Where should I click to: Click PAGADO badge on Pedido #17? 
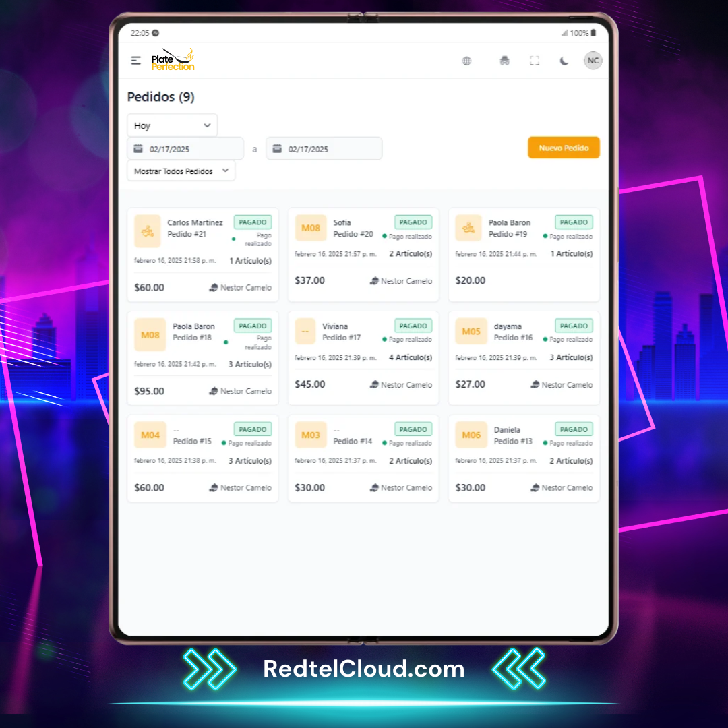413,326
